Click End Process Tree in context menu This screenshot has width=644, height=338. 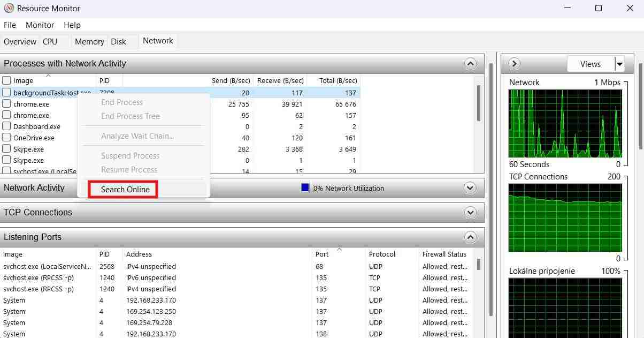tap(131, 116)
